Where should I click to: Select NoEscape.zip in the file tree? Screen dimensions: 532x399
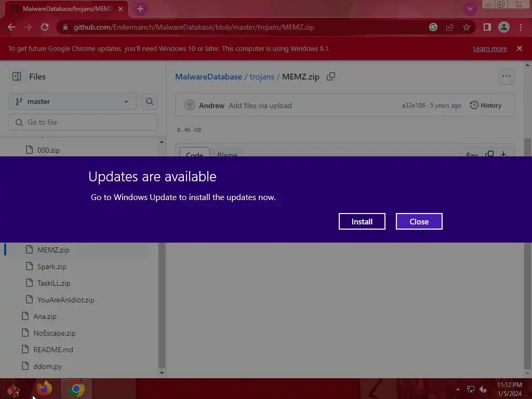click(54, 333)
